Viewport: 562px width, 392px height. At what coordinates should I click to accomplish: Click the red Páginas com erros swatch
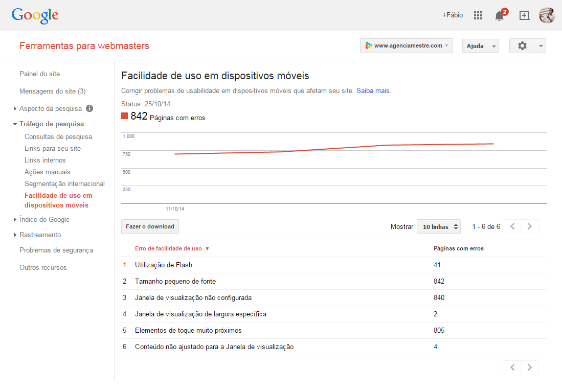coord(124,116)
